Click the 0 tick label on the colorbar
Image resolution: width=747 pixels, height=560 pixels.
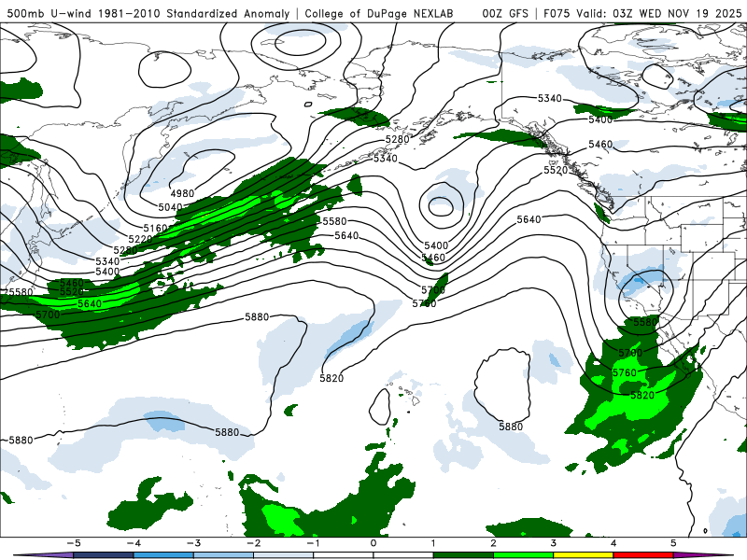point(373,543)
